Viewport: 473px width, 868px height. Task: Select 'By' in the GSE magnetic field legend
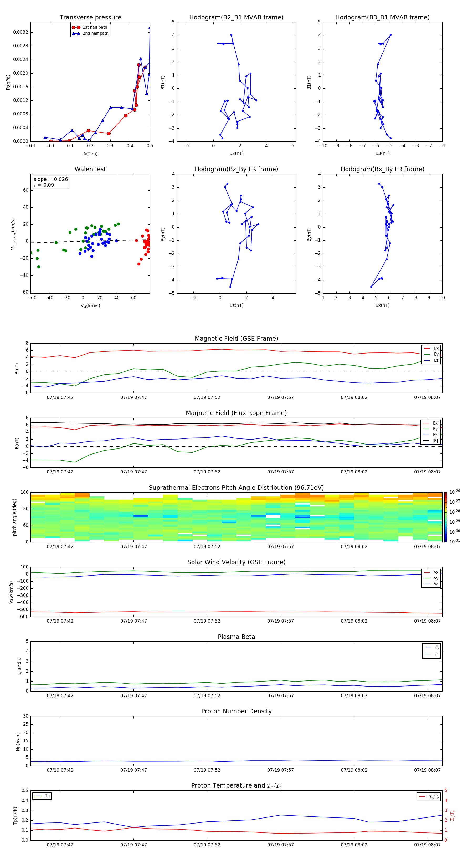coord(431,355)
